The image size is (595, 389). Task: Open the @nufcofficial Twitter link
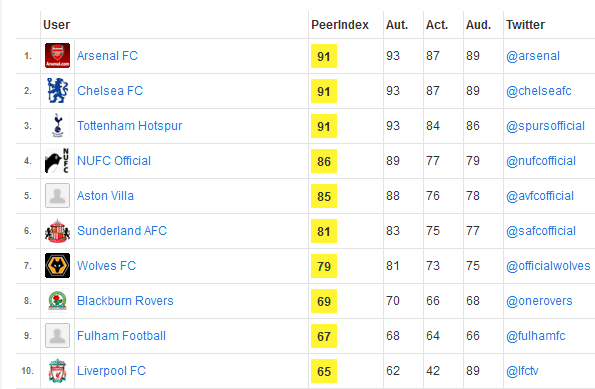pos(541,161)
